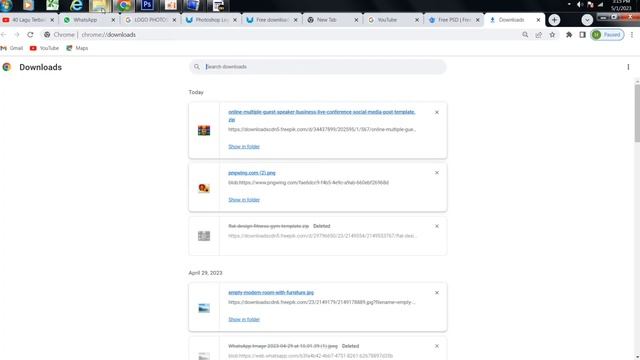Viewport: 640px width, 360px height.
Task: Go forward to the next page
Action: click(17, 35)
